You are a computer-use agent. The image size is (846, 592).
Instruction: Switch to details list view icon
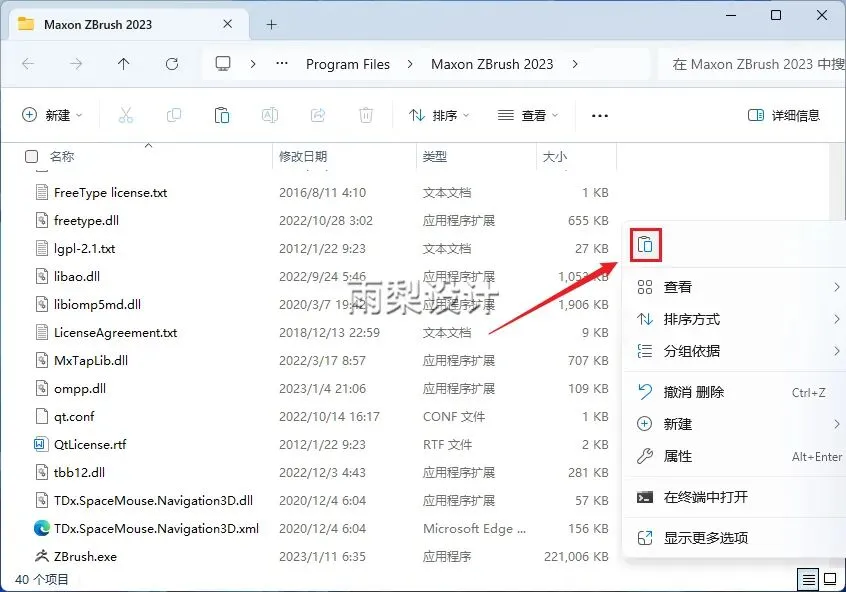808,580
